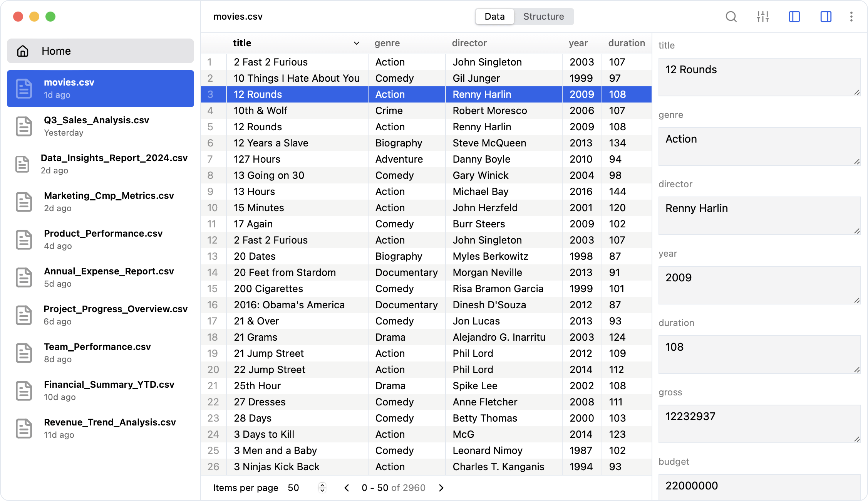The width and height of the screenshot is (868, 501).
Task: Edit the budget field '22000000'
Action: coord(759,488)
